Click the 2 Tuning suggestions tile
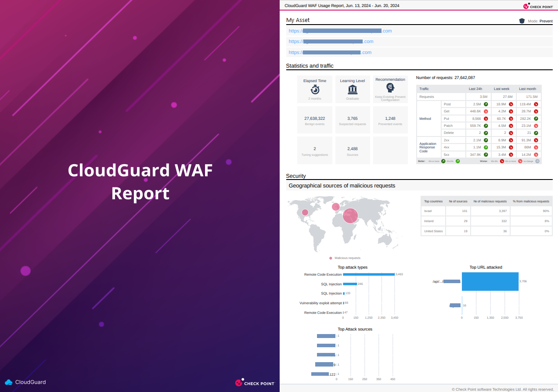Viewport: 558px width, 392px height. click(x=315, y=150)
